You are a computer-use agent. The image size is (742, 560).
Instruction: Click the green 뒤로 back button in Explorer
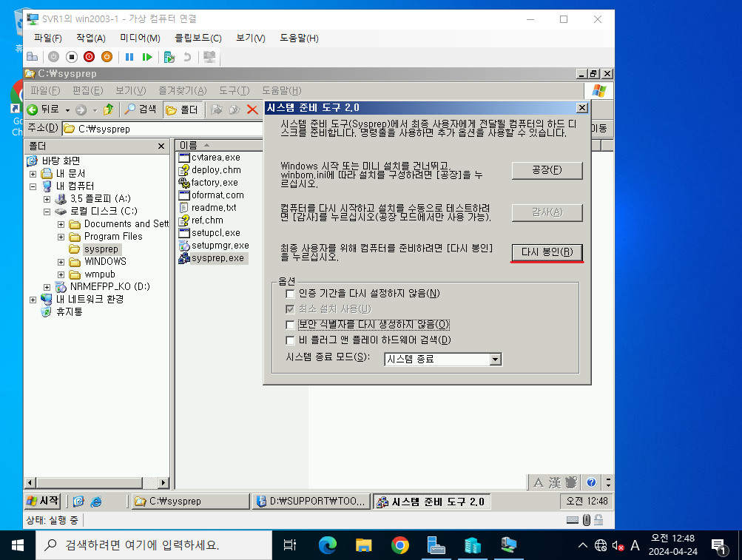43,109
